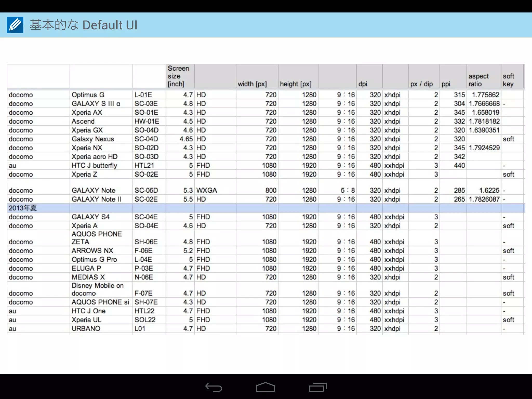Click model code 'SC-03E'
Viewport: 532px width, 399px height.
coord(146,104)
